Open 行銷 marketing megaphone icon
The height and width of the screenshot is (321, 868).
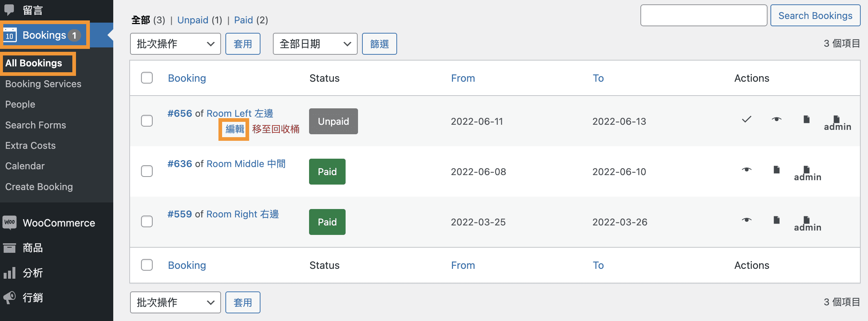pyautogui.click(x=10, y=298)
